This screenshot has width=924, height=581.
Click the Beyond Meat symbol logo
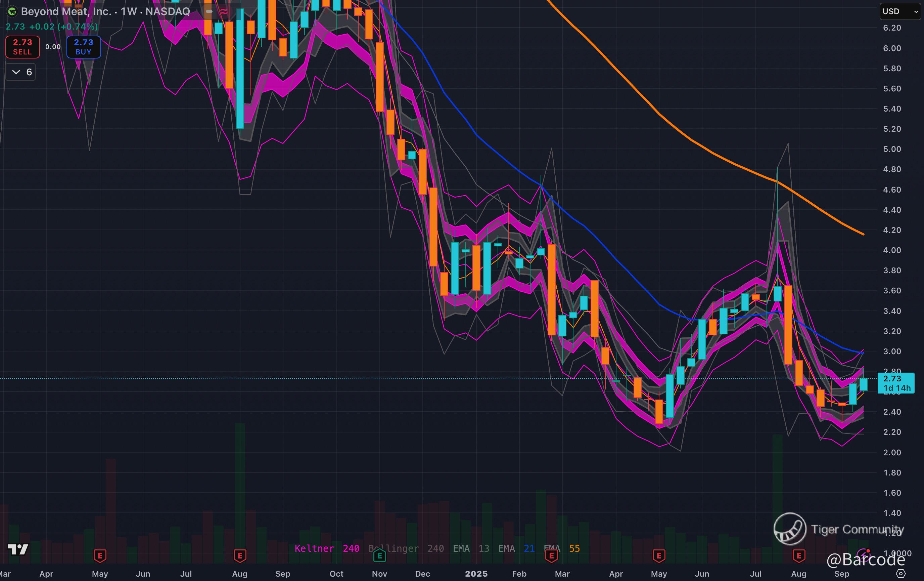[12, 11]
